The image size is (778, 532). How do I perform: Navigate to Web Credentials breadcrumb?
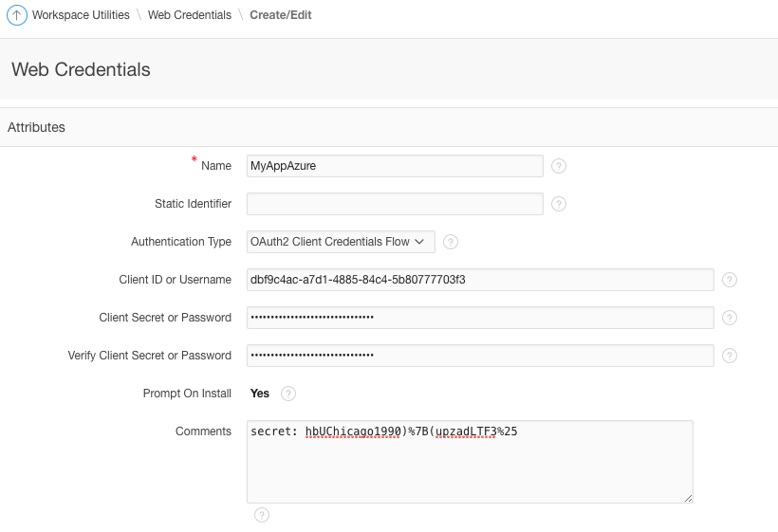190,15
